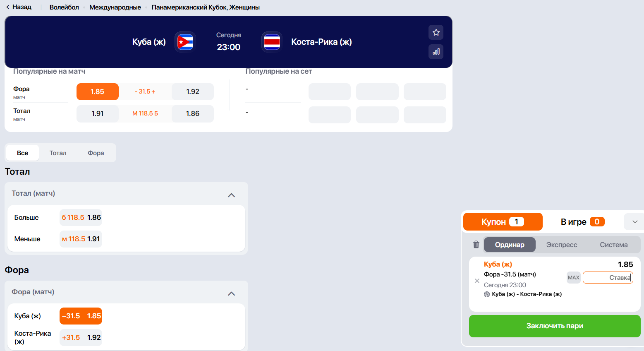This screenshot has width=644, height=351.
Task: Collapse the Тотал (матч) section
Action: coord(232,195)
